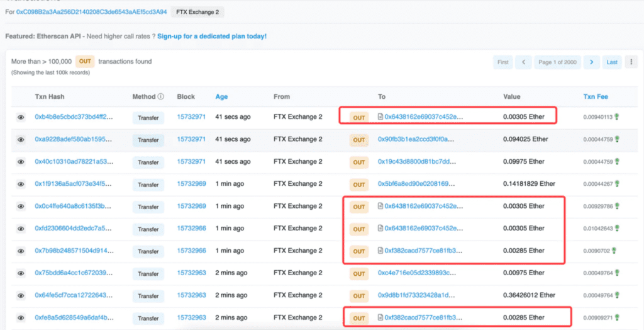Image resolution: width=644 pixels, height=330 pixels.
Task: Open the three-dot options menu
Action: pos(631,62)
